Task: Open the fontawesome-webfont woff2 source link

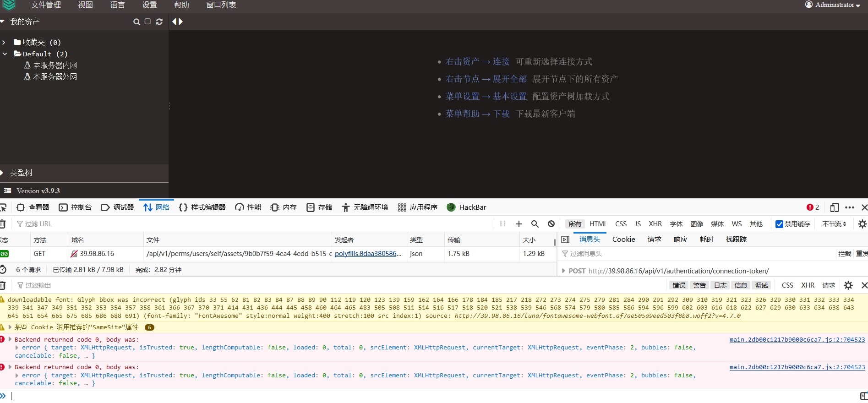Action: [x=597, y=316]
